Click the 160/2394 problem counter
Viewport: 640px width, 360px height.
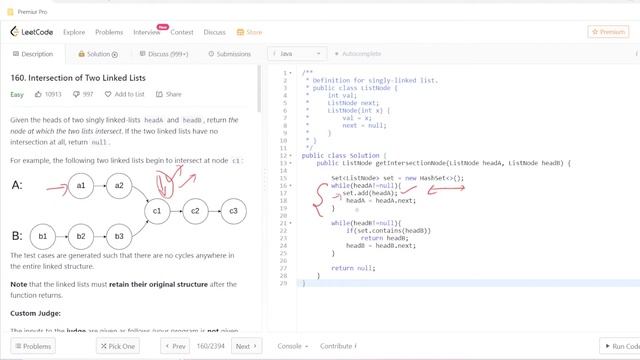211,346
